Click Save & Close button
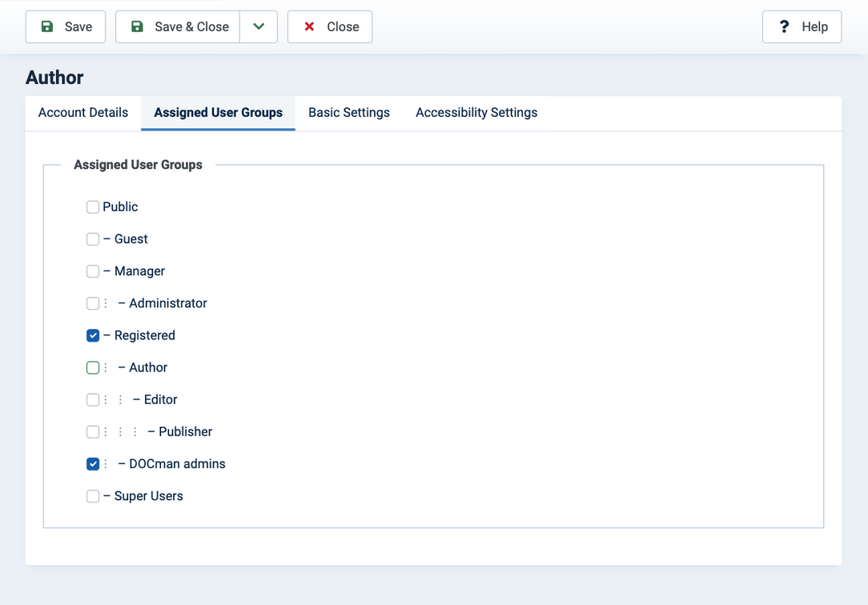 (178, 26)
